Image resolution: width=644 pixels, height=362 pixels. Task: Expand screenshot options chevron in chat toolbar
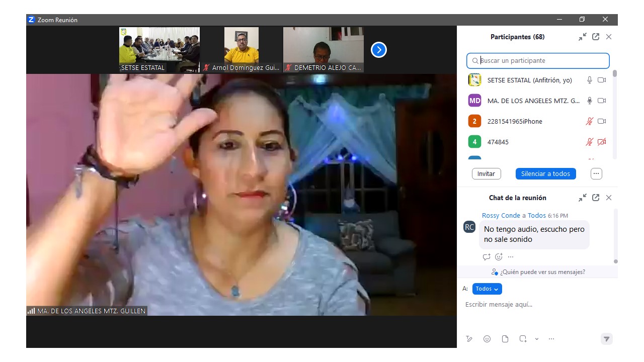537,339
